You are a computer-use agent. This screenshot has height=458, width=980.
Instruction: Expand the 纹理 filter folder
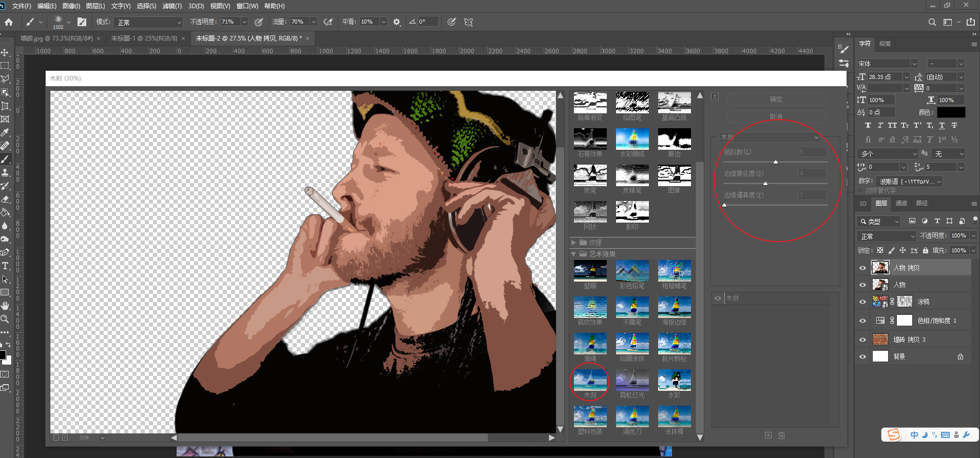(x=573, y=243)
